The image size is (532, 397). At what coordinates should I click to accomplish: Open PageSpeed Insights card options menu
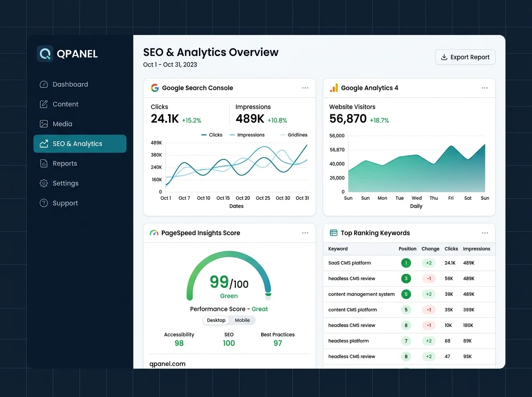point(305,233)
